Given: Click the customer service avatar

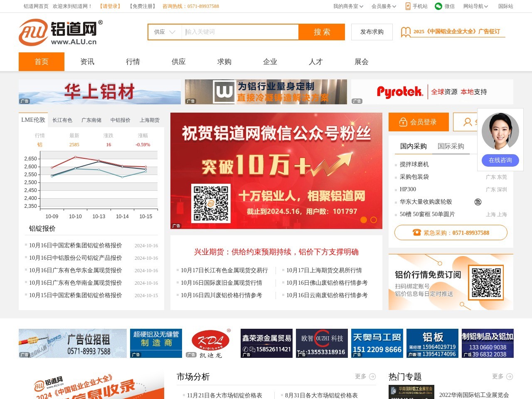Looking at the screenshot, I should (x=500, y=131).
